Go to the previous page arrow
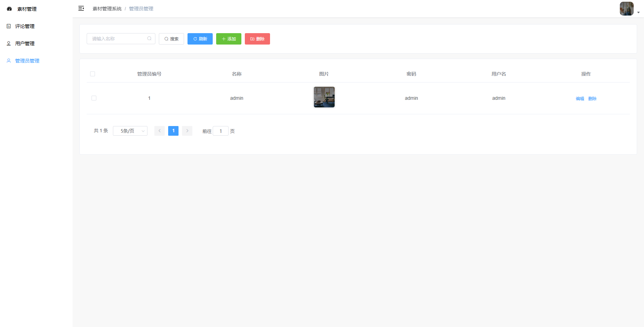644x327 pixels. point(160,131)
